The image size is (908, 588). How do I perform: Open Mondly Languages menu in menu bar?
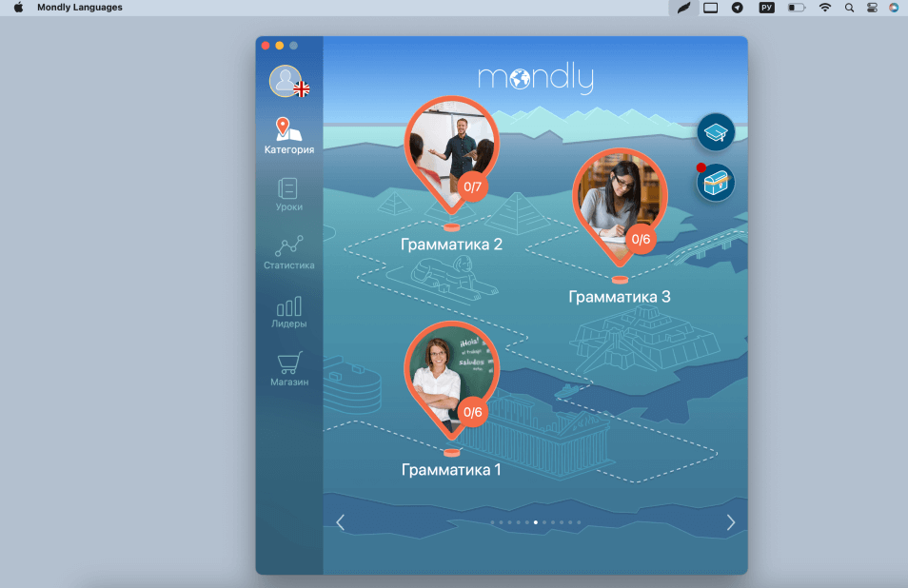coord(80,8)
